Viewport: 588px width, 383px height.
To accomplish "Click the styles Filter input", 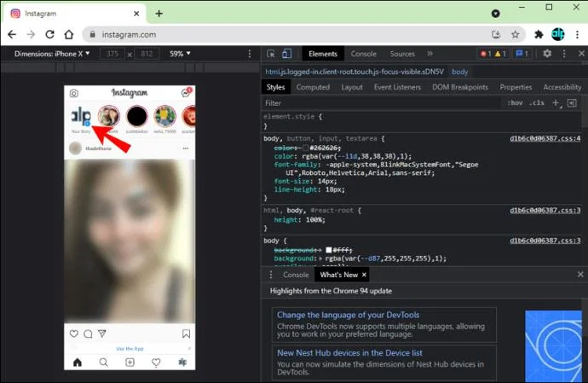I will 382,103.
